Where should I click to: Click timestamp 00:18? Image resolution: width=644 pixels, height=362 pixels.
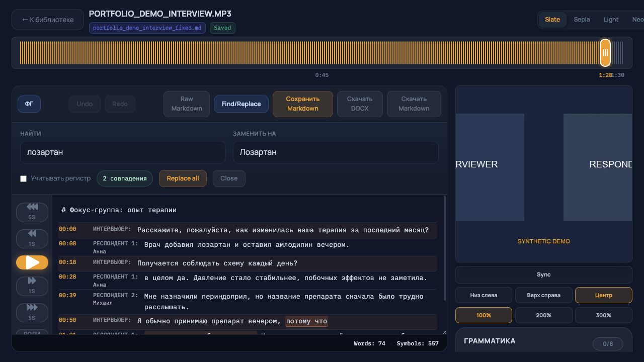tap(67, 262)
